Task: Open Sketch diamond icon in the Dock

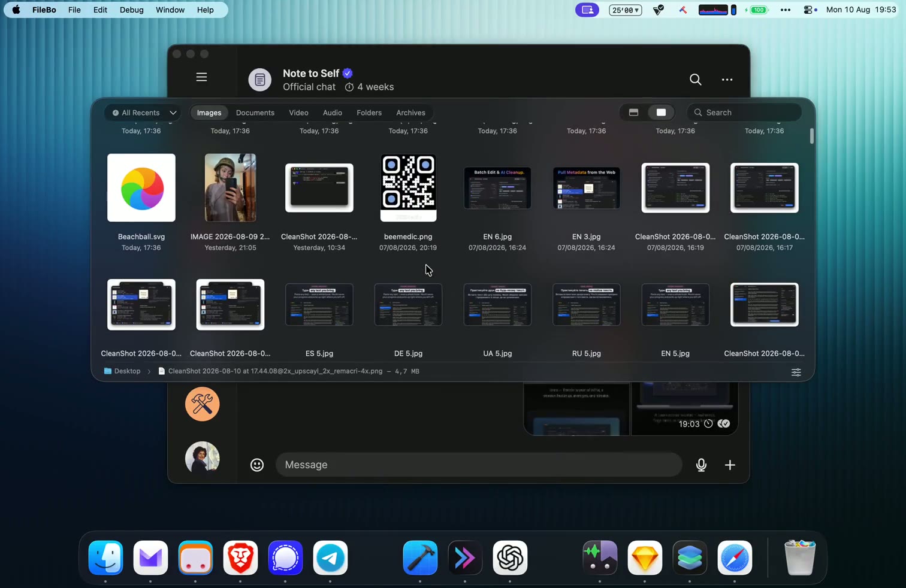Action: [645, 558]
